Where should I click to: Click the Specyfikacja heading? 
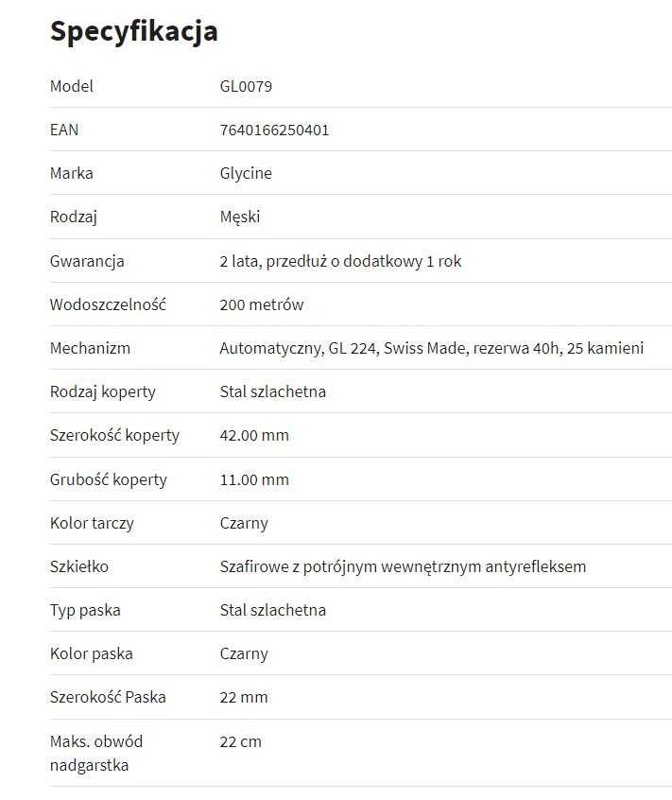(x=134, y=31)
